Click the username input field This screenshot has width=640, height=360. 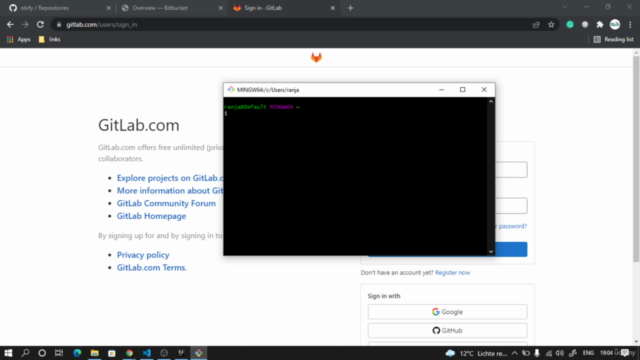pos(511,170)
